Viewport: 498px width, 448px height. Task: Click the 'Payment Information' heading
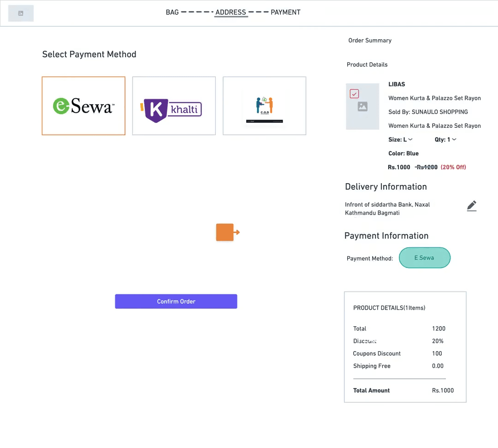click(386, 236)
